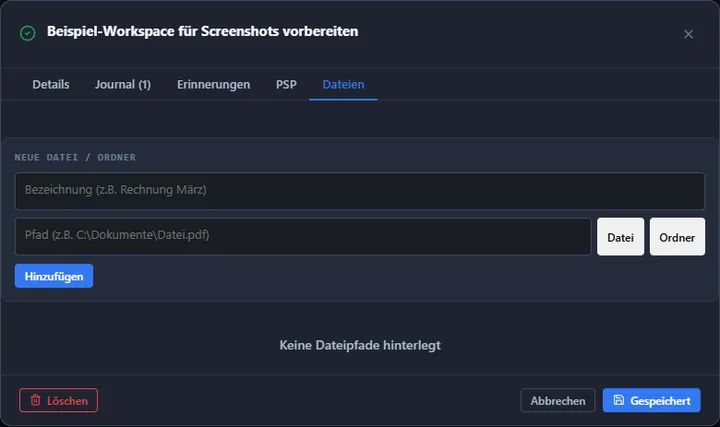
Task: Close the task dialog with the X
Action: 688,34
